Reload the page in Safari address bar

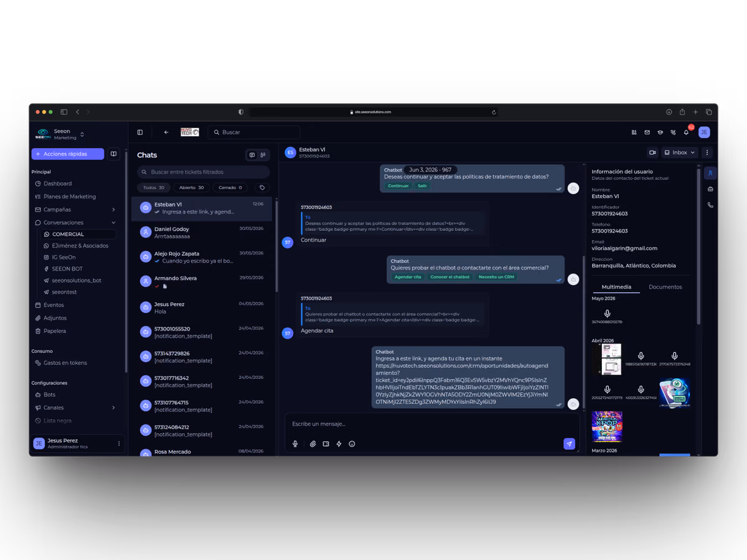point(494,112)
